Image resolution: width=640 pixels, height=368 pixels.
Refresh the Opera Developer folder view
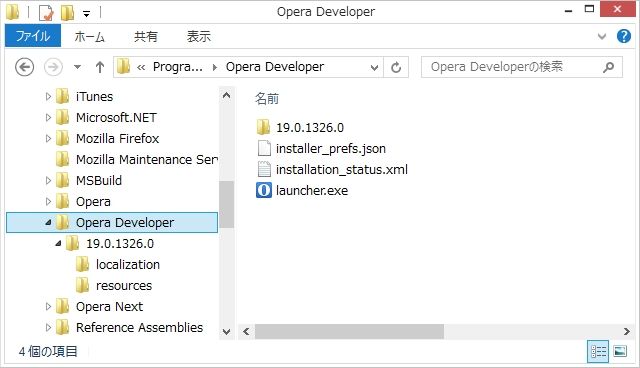[x=396, y=67]
